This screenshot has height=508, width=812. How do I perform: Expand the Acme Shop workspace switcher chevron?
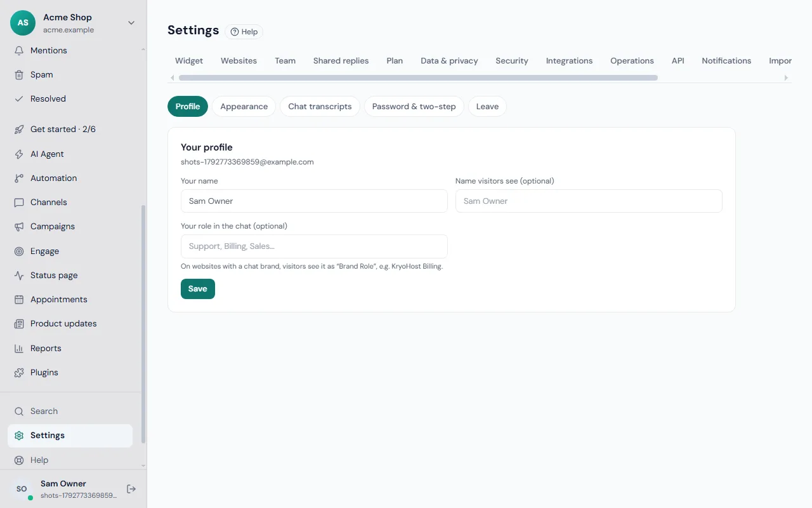(131, 23)
